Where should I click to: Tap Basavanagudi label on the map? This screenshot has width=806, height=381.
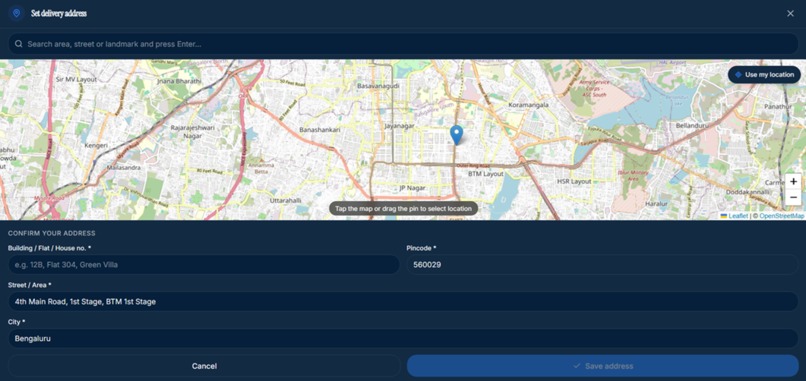(x=378, y=86)
